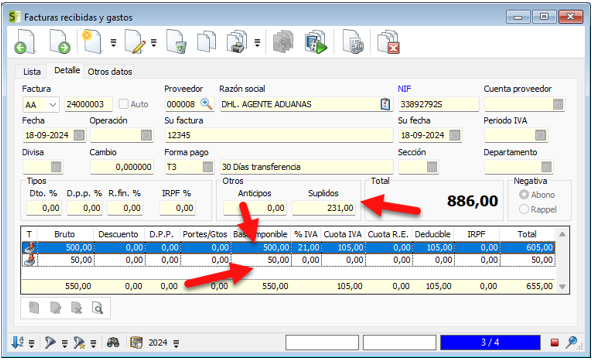Click the Anticipos field 0,00
The width and height of the screenshot is (592, 360).
click(x=254, y=208)
